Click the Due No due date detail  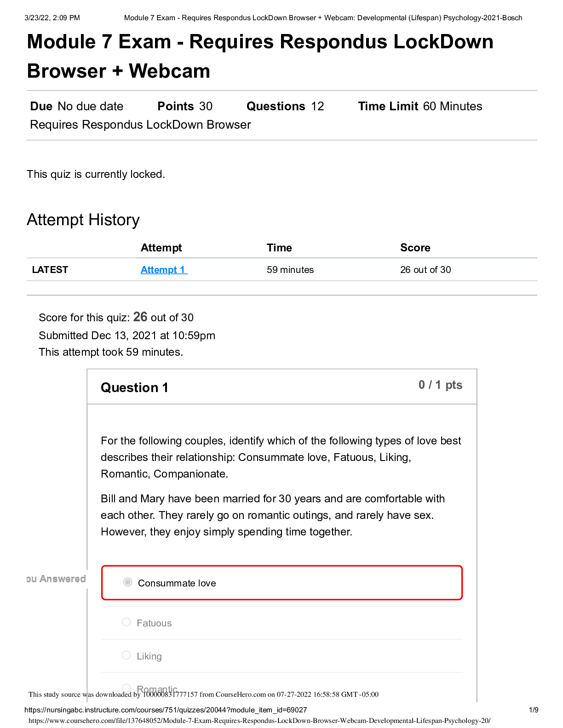[x=77, y=106]
